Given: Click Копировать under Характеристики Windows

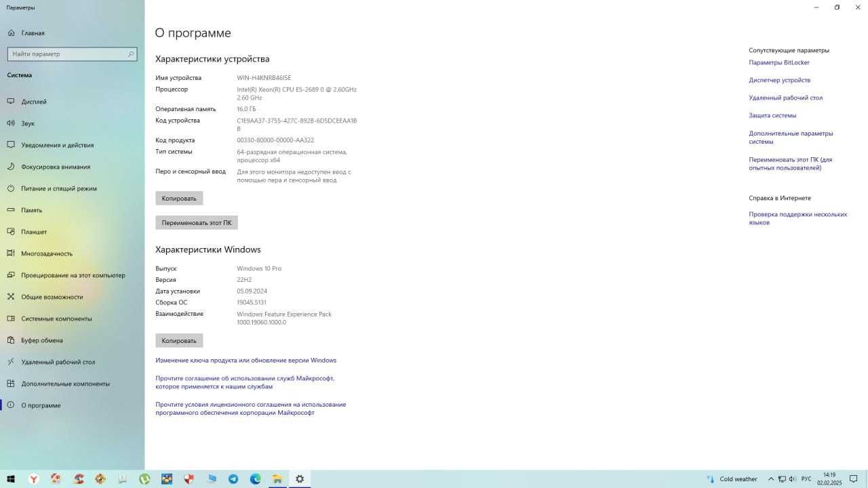Looking at the screenshot, I should (x=179, y=341).
